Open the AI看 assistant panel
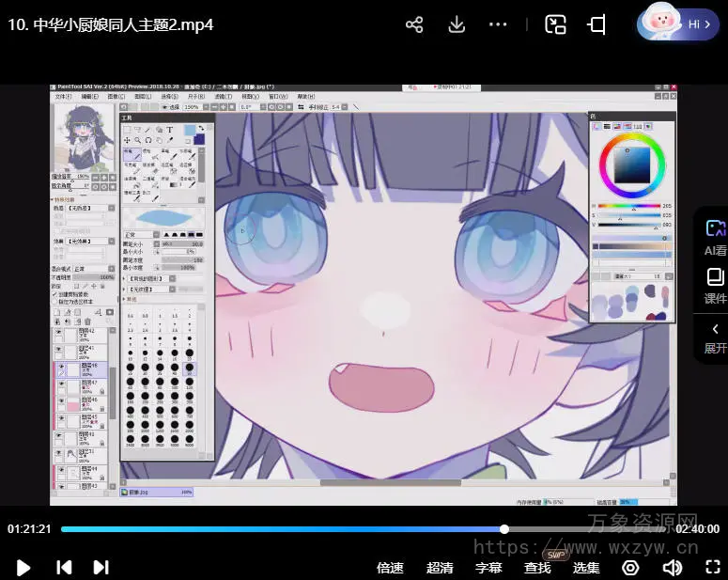This screenshot has height=580, width=728. pos(715,238)
